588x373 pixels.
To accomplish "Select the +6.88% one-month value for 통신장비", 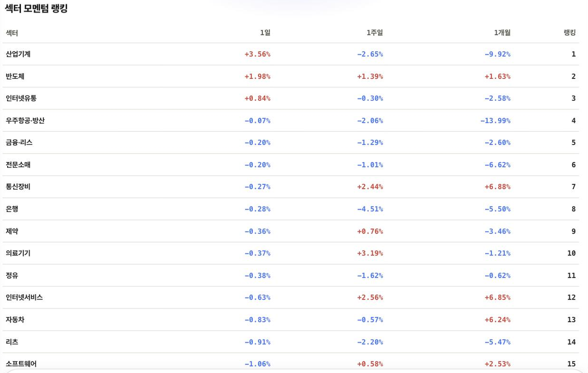I will (498, 187).
